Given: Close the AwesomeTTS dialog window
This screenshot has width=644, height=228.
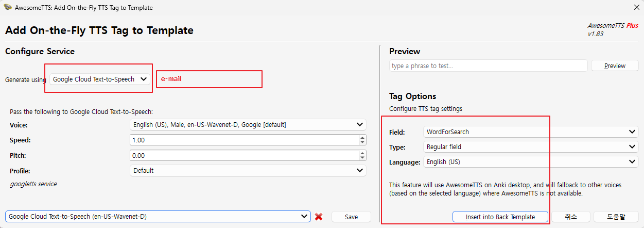Looking at the screenshot, I should tap(636, 8).
